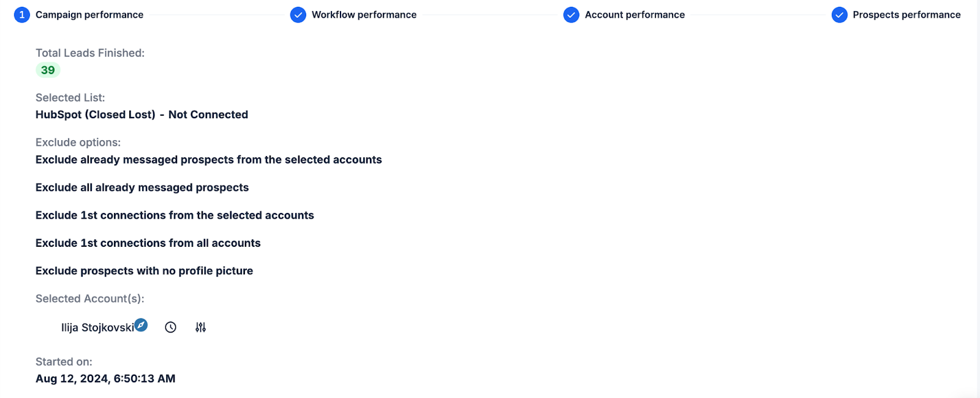Click Exclude prospects with no profile picture

tap(145, 271)
